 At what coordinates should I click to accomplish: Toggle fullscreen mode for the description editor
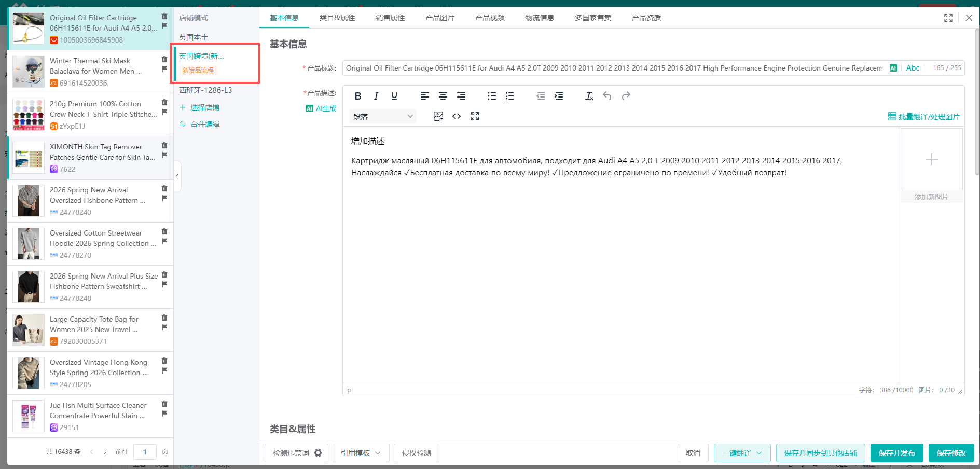pyautogui.click(x=475, y=116)
